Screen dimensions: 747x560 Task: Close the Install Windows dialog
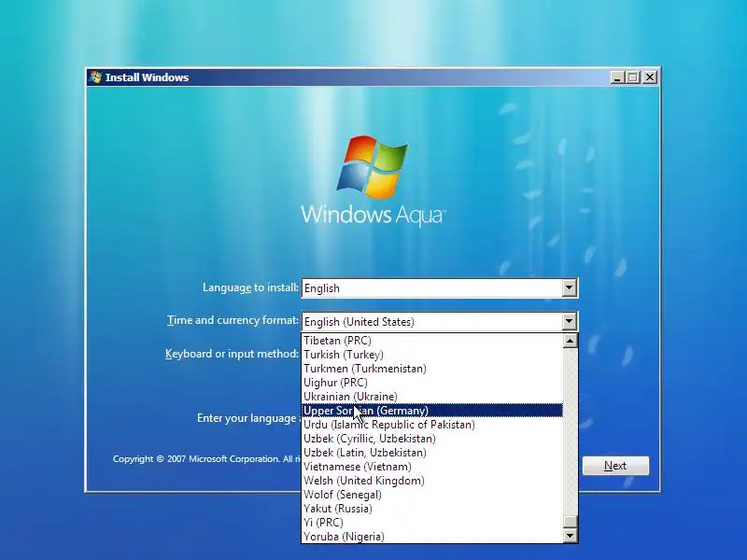650,77
